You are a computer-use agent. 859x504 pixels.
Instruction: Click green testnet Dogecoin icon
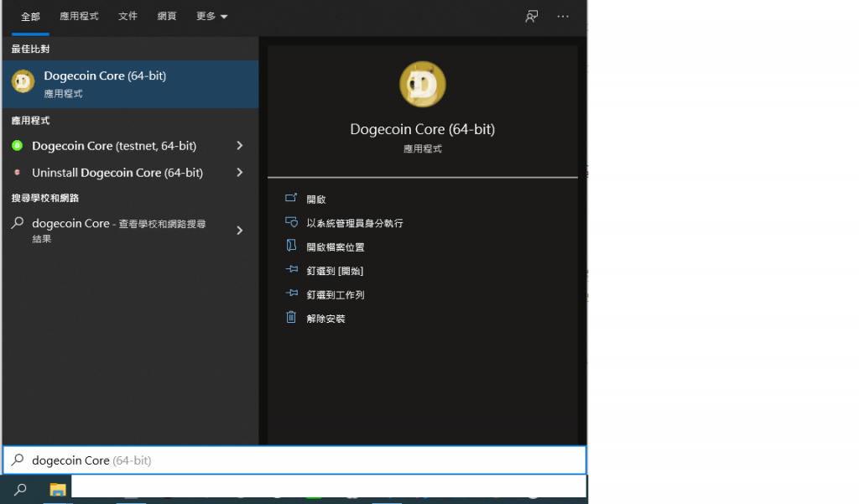point(17,145)
